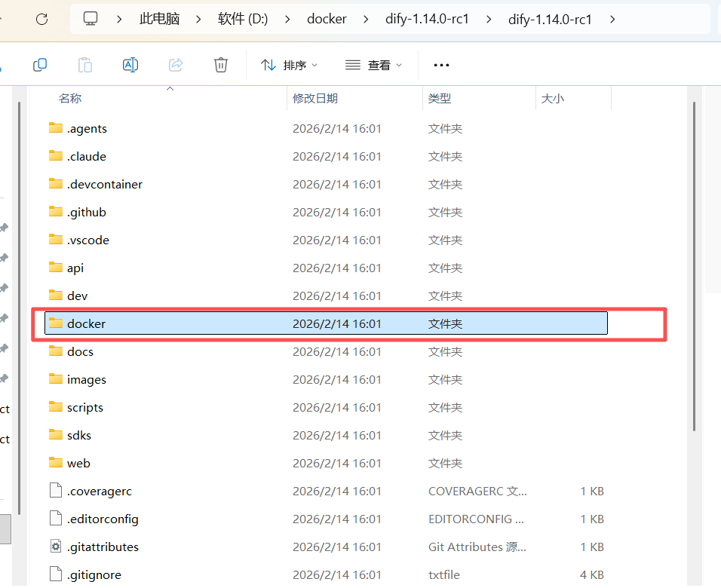This screenshot has width=721, height=588.
Task: Click the docker segment in the breadcrumb path
Action: 327,19
